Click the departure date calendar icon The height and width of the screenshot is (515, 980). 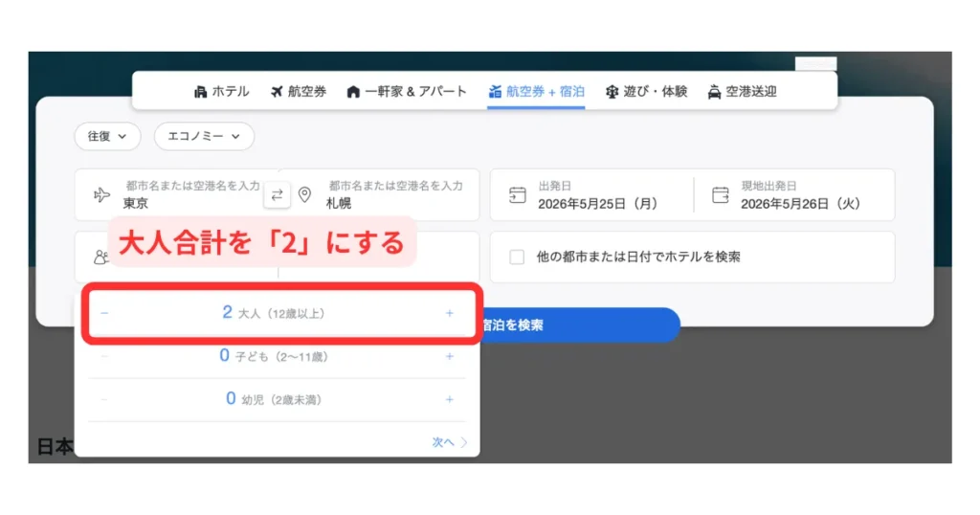pyautogui.click(x=518, y=195)
